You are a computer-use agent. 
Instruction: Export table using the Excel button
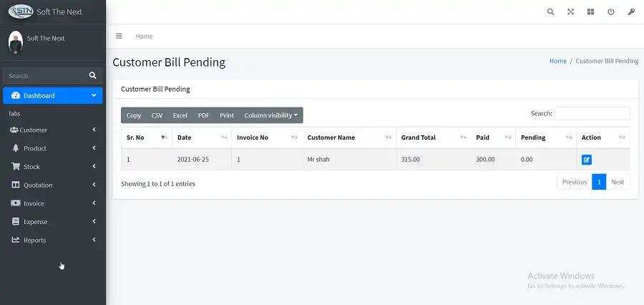(180, 115)
